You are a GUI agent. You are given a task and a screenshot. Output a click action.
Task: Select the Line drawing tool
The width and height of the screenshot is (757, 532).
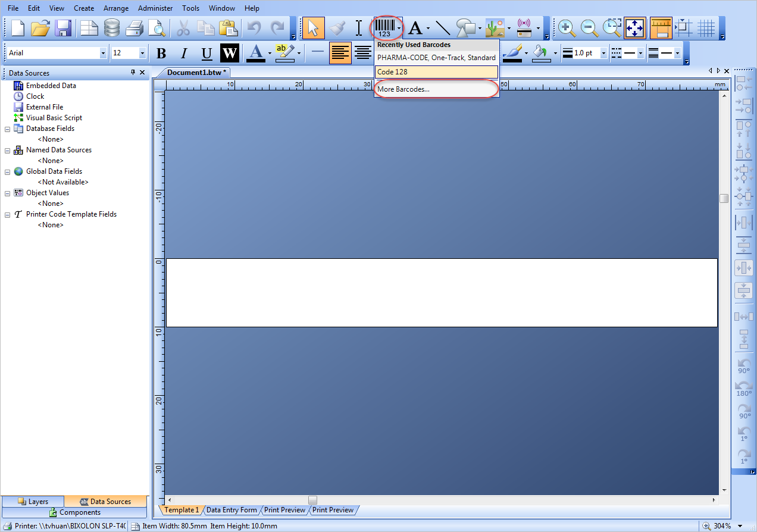(x=442, y=28)
